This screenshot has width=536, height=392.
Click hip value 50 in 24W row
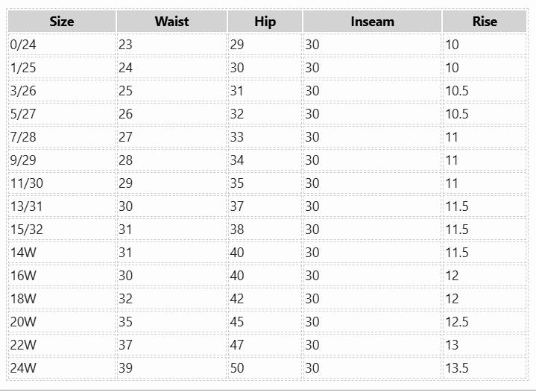tap(237, 368)
